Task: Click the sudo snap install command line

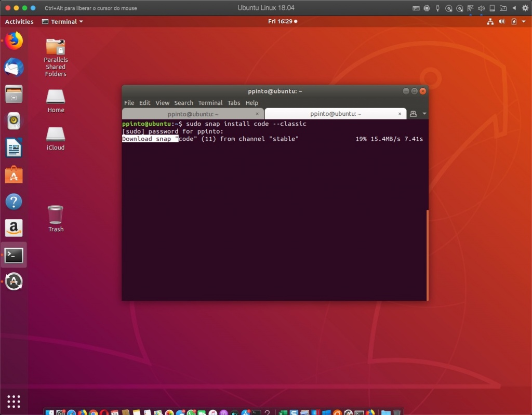Action: point(214,124)
